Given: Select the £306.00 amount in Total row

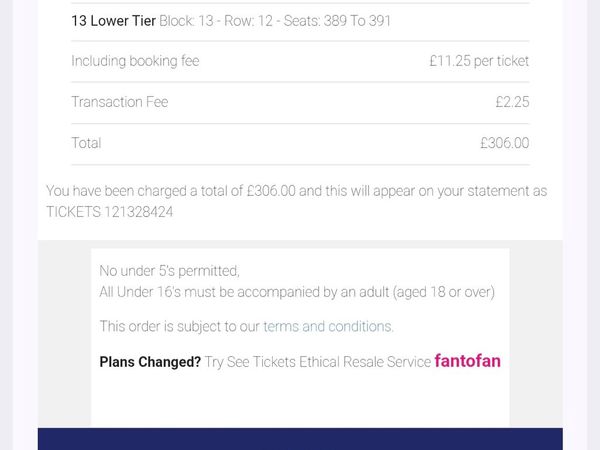Looking at the screenshot, I should coord(504,143).
